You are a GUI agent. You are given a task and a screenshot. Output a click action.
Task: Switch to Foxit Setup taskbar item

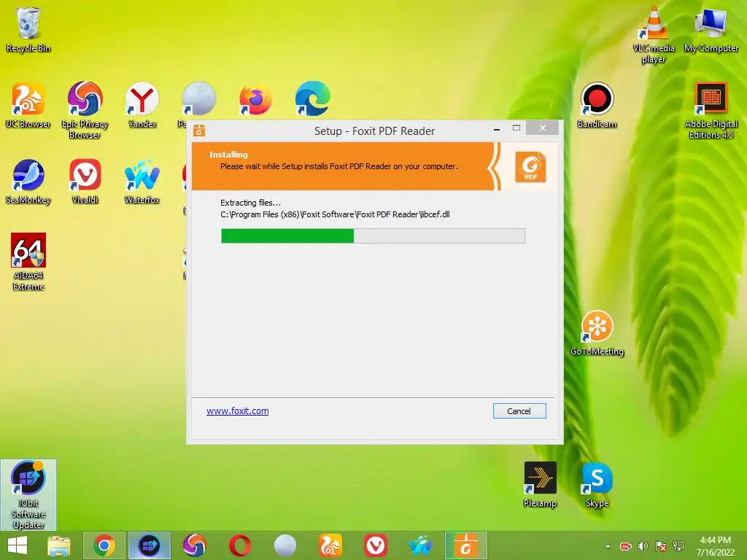coord(466,545)
